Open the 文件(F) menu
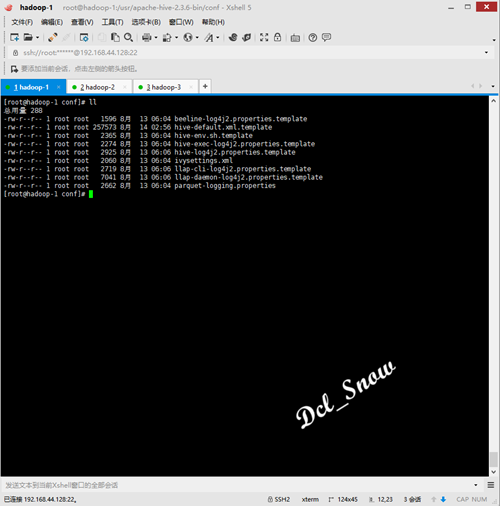This screenshot has width=500, height=506. (22, 22)
